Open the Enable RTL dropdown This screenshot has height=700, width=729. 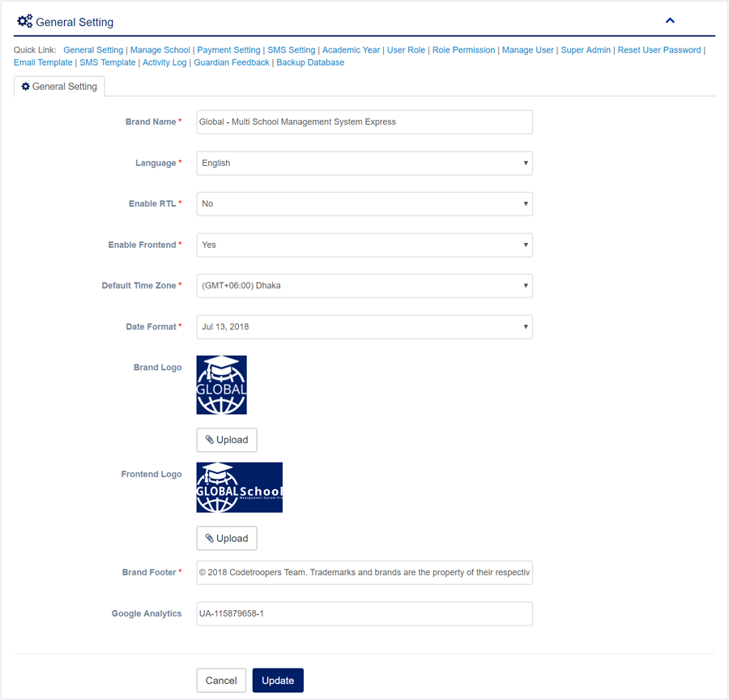[x=364, y=203]
